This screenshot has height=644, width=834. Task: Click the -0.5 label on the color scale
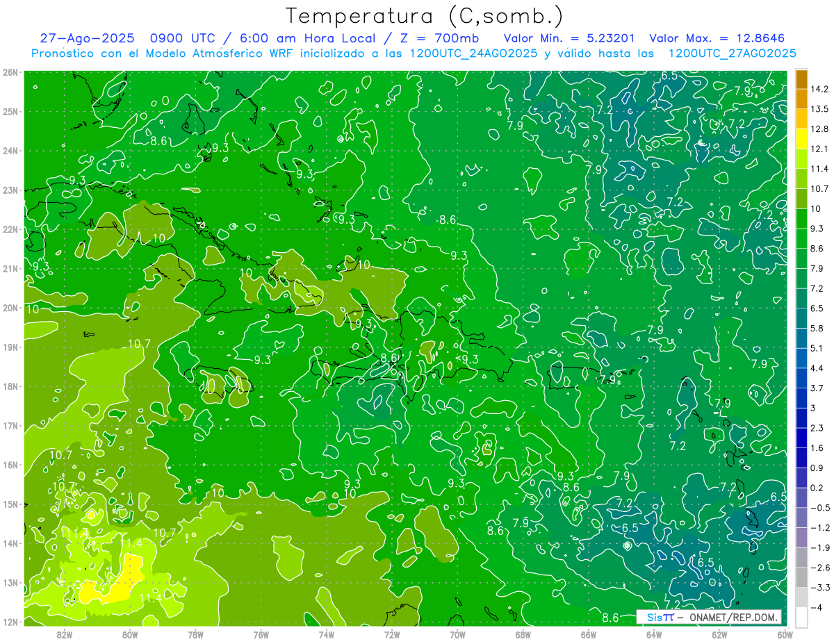click(819, 508)
